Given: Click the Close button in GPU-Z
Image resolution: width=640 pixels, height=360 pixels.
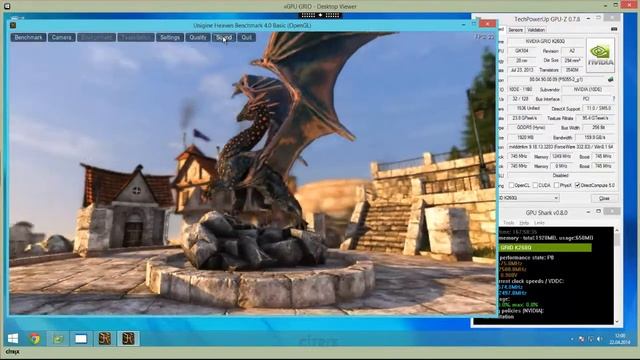Looking at the screenshot, I should 604,198.
